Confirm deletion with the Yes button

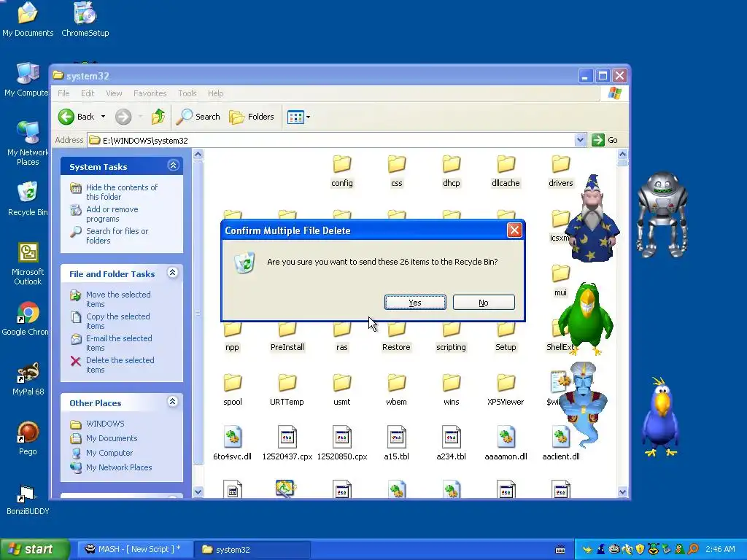pos(415,303)
